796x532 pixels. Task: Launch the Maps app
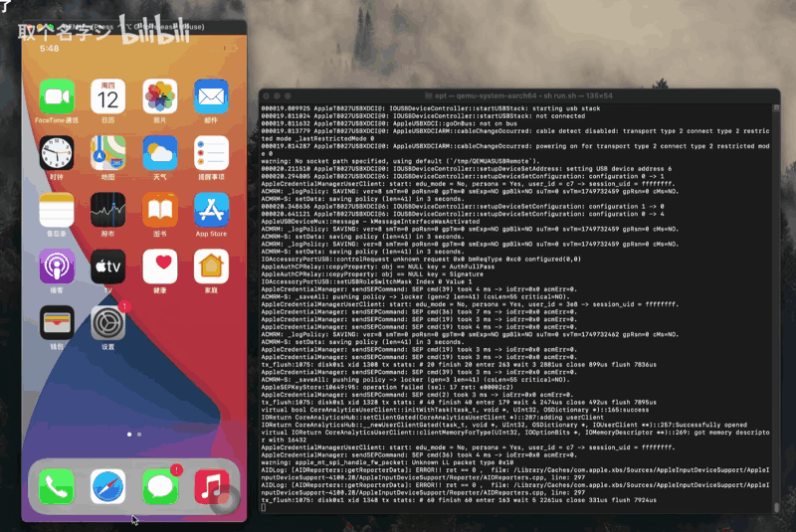pos(107,153)
